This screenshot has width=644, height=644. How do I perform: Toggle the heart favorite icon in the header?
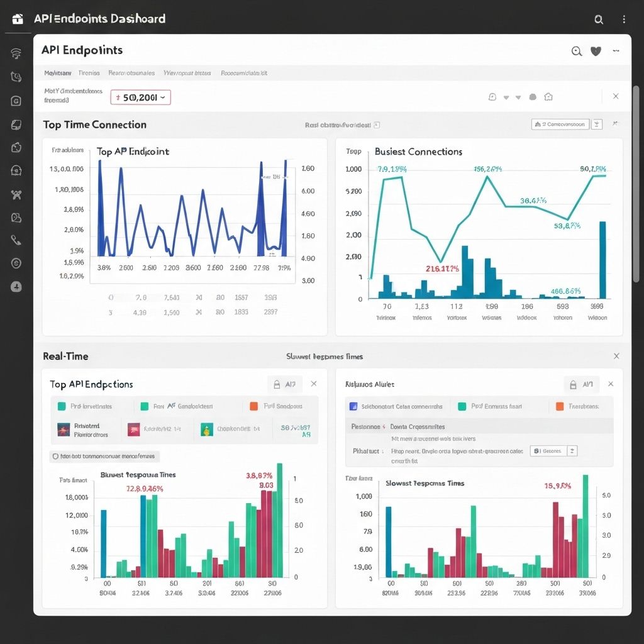[x=596, y=51]
